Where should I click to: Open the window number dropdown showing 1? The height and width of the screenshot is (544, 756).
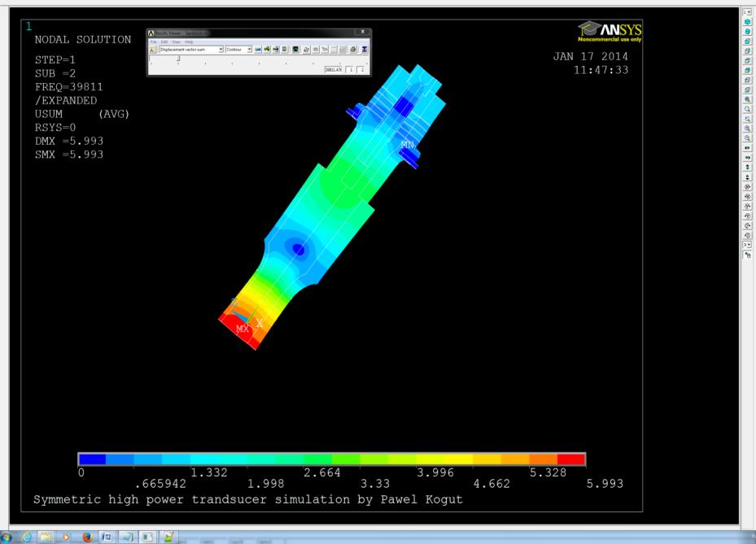(x=747, y=12)
